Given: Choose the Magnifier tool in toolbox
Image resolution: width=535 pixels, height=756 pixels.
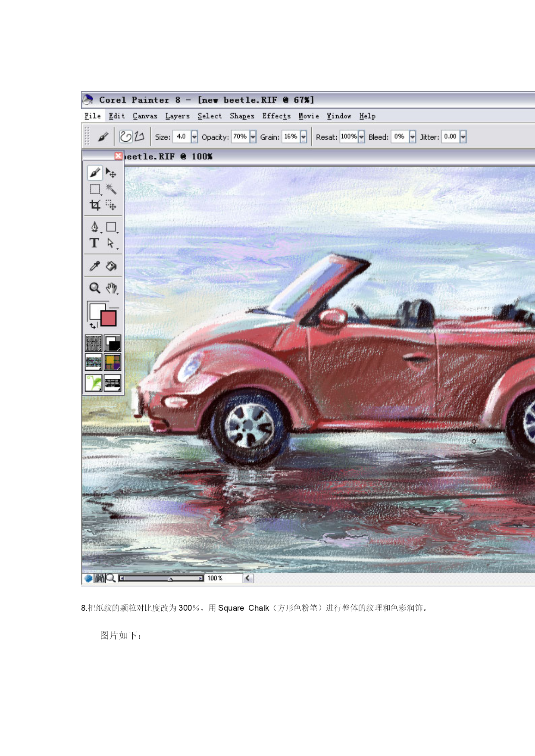Looking at the screenshot, I should [x=95, y=287].
